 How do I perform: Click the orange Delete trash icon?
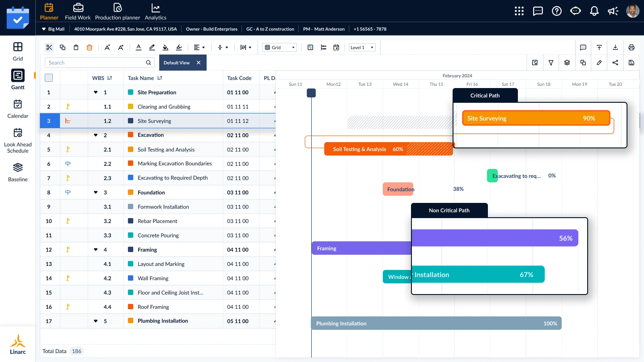(89, 47)
